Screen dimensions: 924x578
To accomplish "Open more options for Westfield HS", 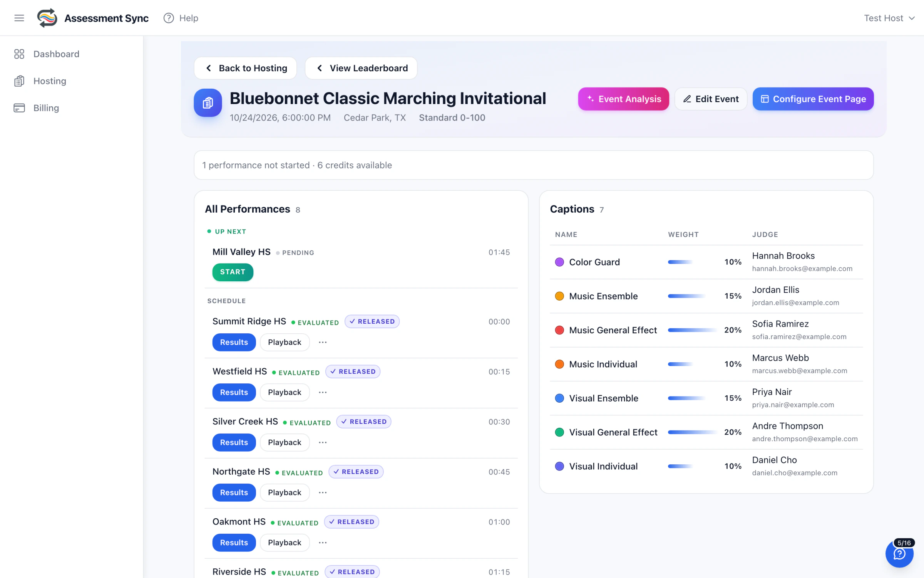I will coord(323,392).
